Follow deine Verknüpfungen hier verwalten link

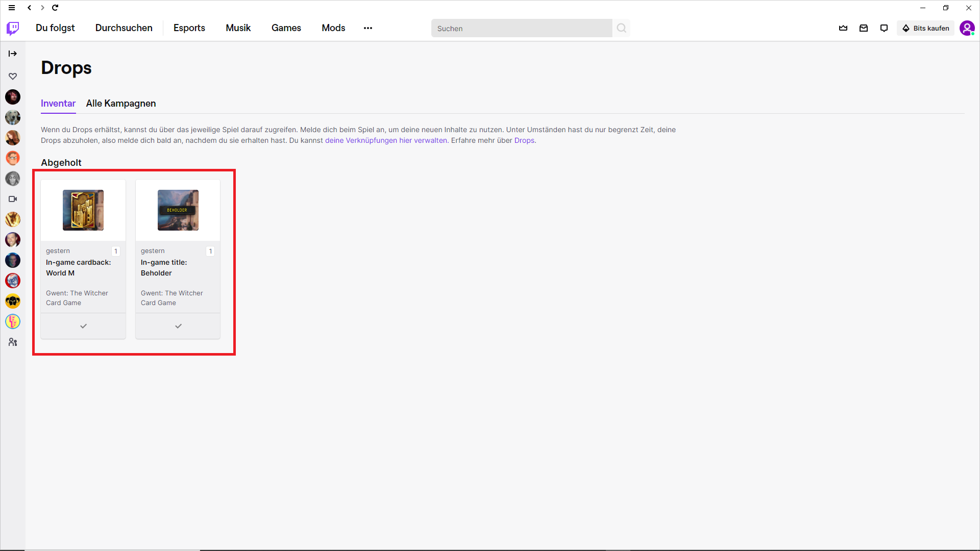pos(386,141)
